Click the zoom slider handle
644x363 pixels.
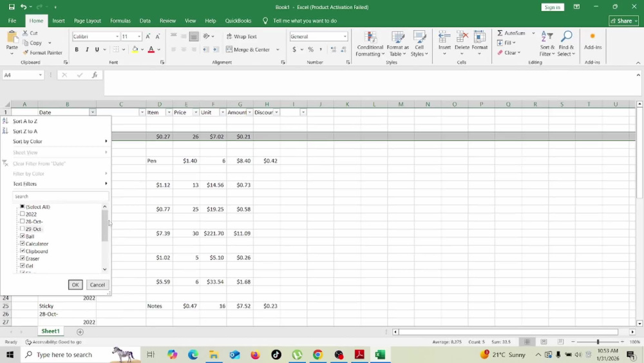point(598,342)
